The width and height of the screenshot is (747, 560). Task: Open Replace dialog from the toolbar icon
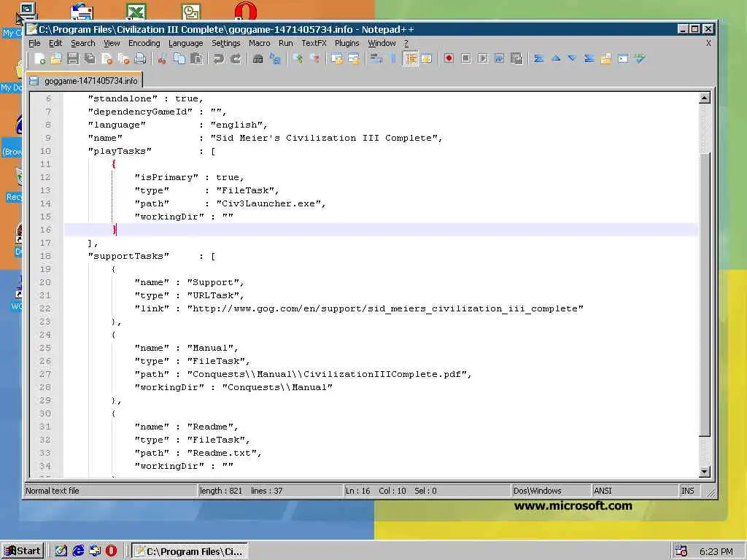275,58
